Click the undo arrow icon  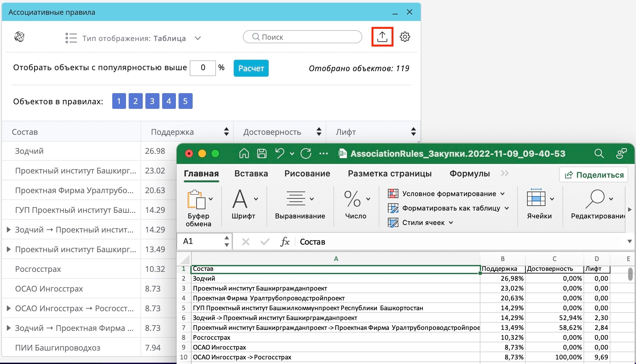tap(280, 153)
